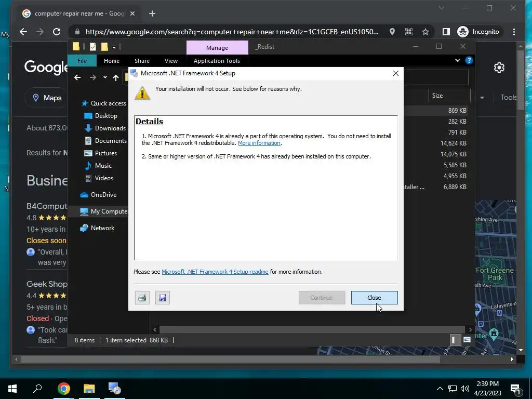Select Network in the navigation pane
532x399 pixels.
(x=97, y=228)
